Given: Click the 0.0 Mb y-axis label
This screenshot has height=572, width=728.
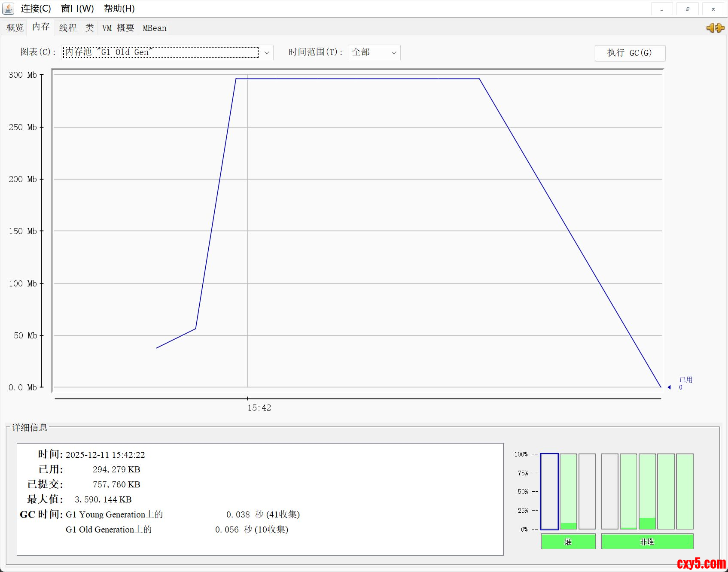Looking at the screenshot, I should 23,387.
